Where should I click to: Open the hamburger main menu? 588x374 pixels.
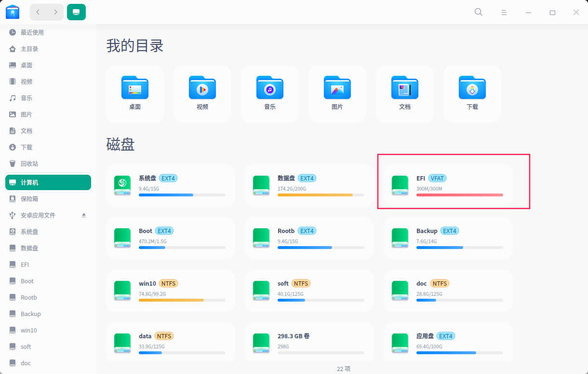pos(504,13)
